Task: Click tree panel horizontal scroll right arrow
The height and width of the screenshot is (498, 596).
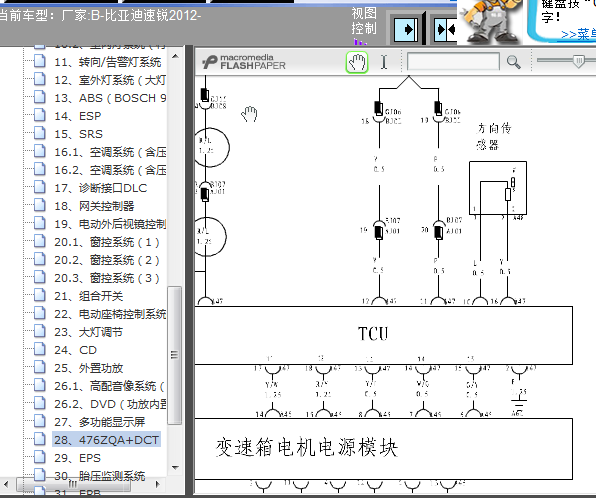Action: pyautogui.click(x=158, y=484)
